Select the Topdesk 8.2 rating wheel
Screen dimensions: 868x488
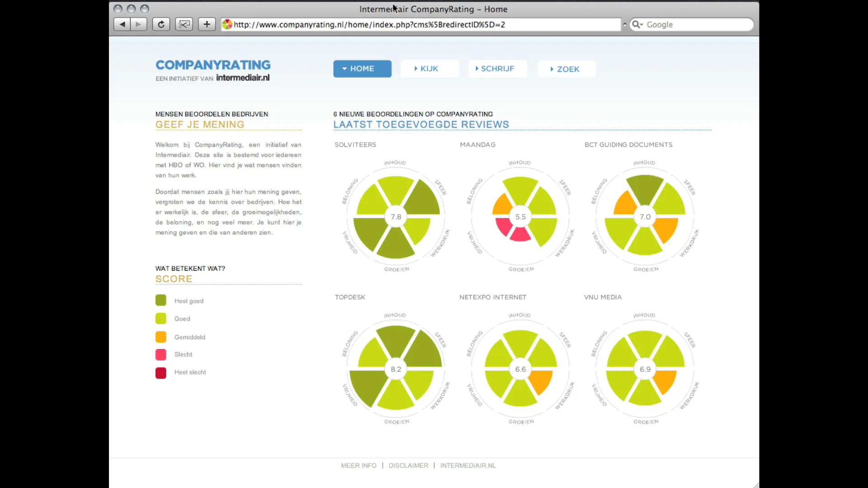(x=396, y=369)
